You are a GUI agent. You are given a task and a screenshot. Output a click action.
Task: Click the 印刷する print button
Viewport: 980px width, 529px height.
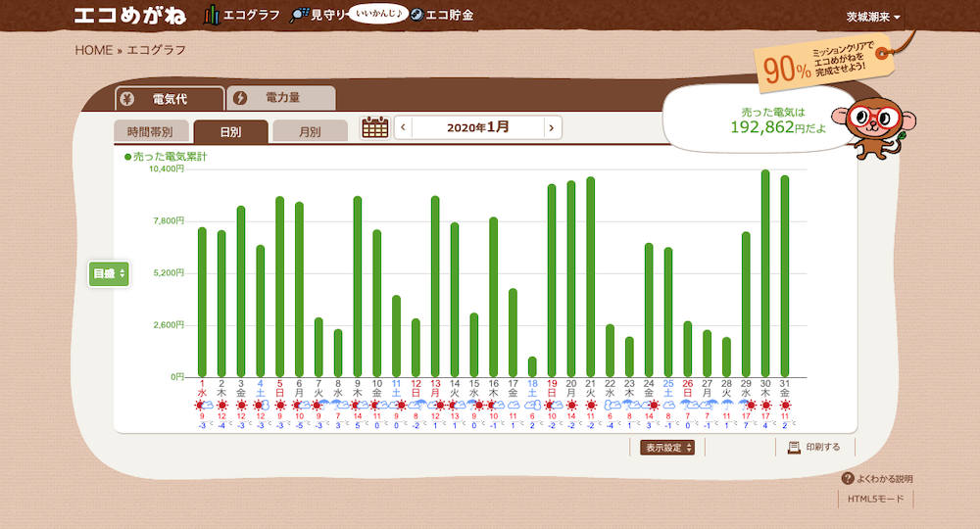pos(814,447)
